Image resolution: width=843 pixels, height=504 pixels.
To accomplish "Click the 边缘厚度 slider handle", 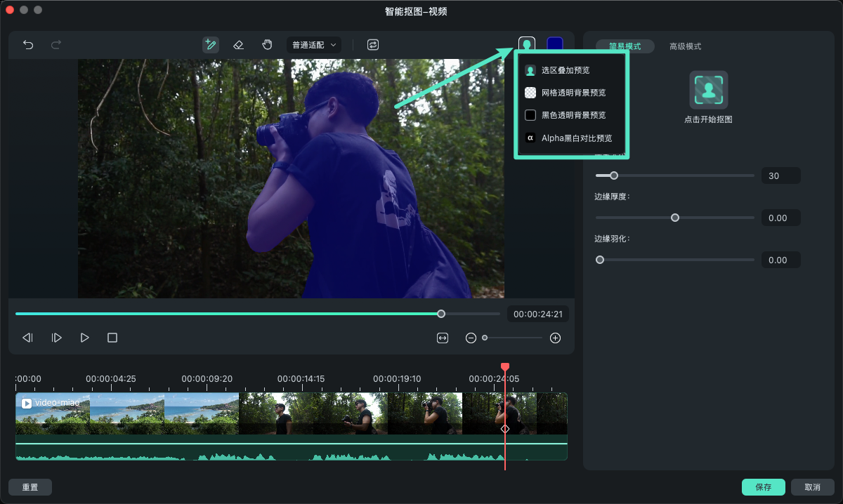I will (x=675, y=218).
